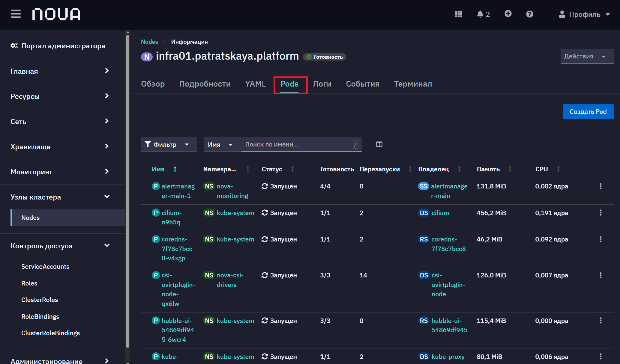The height and width of the screenshot is (364, 620).
Task: Open the Действия actions dropdown
Action: 587,56
